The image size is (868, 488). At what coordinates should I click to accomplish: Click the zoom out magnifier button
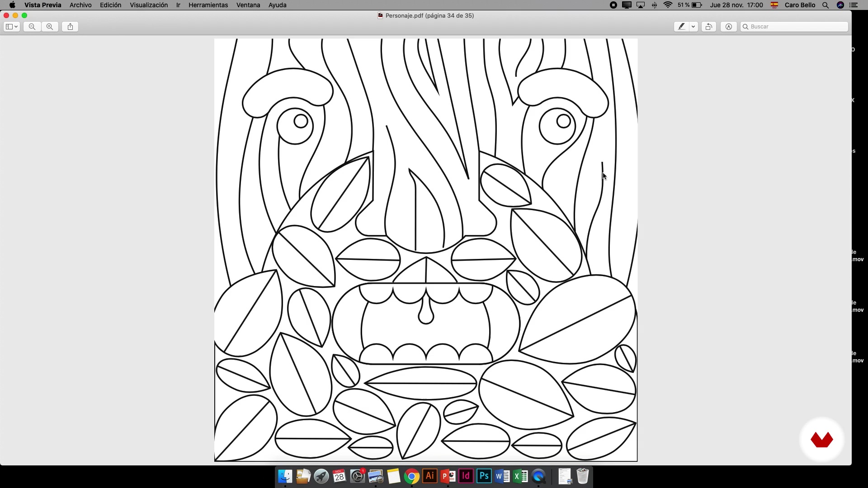[32, 27]
